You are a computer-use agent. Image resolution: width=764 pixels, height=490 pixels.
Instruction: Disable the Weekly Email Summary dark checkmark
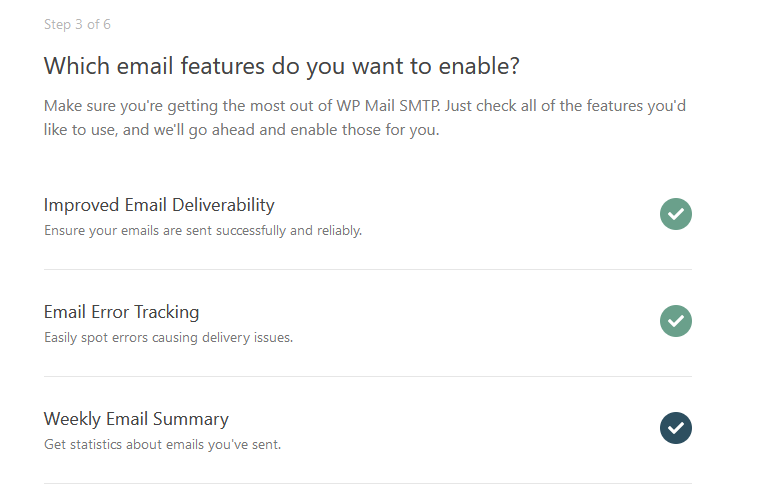point(676,428)
